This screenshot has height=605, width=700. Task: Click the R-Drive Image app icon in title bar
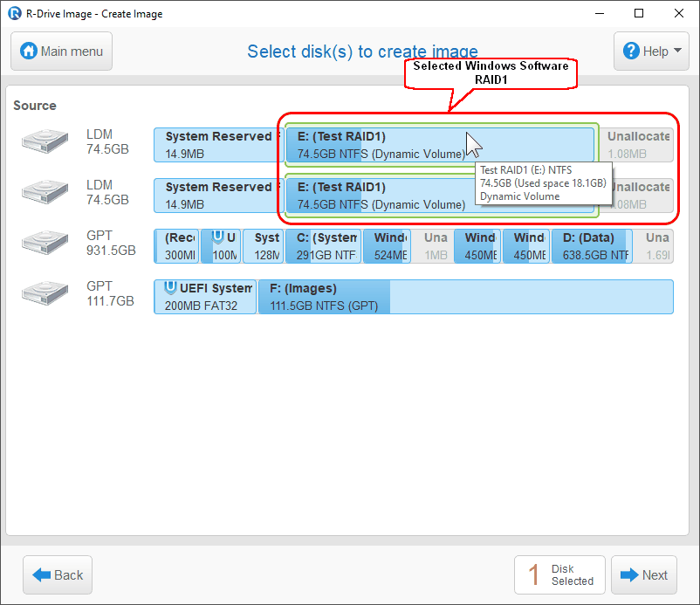pyautogui.click(x=15, y=13)
